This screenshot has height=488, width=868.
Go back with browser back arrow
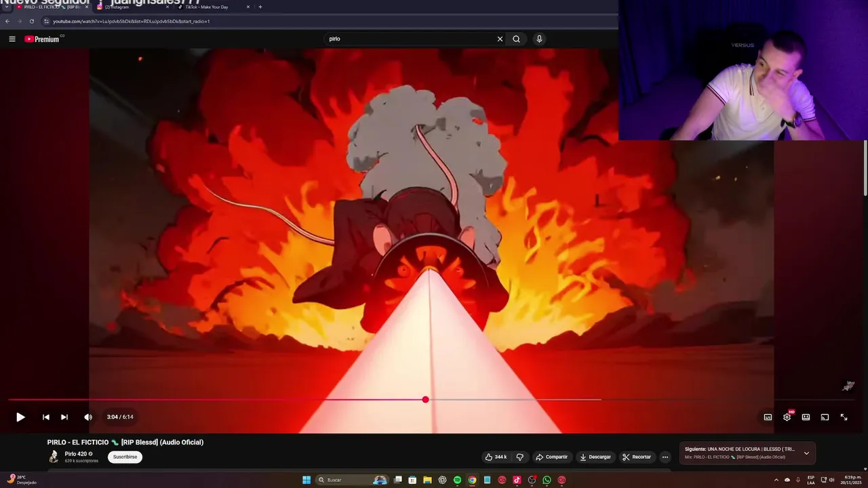pyautogui.click(x=7, y=21)
